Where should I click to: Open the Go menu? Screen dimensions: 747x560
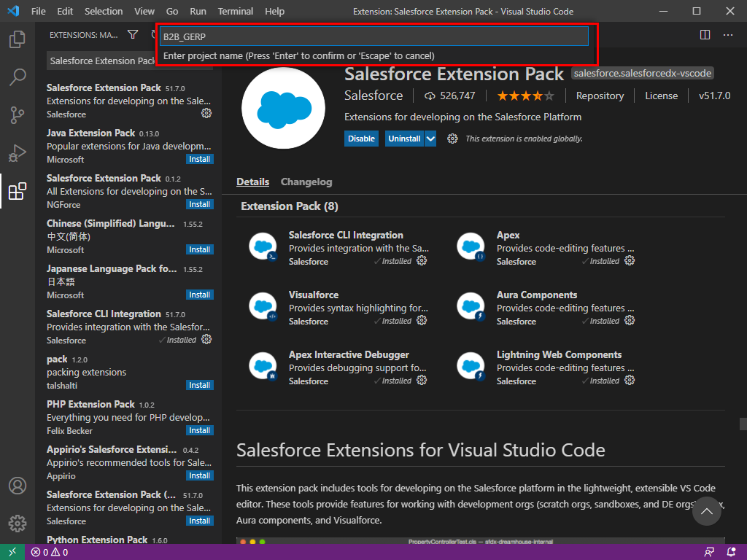(x=172, y=11)
